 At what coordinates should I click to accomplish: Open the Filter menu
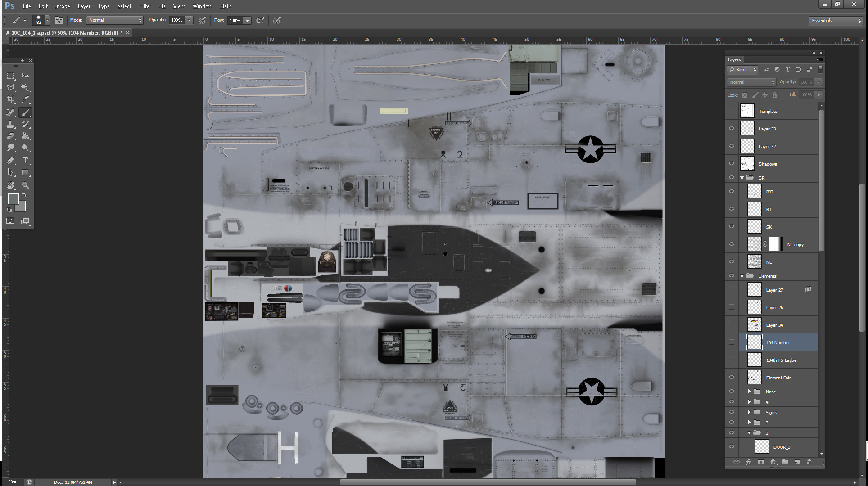pyautogui.click(x=145, y=6)
